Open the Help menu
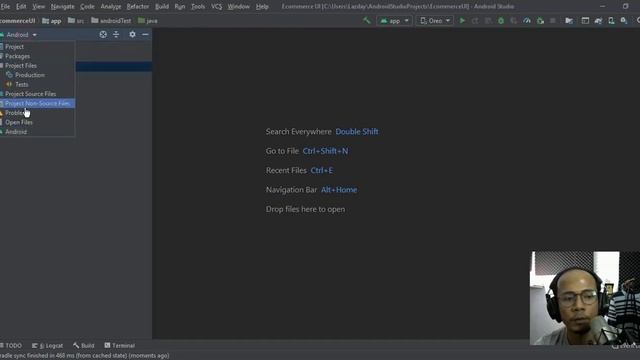 coord(262,7)
